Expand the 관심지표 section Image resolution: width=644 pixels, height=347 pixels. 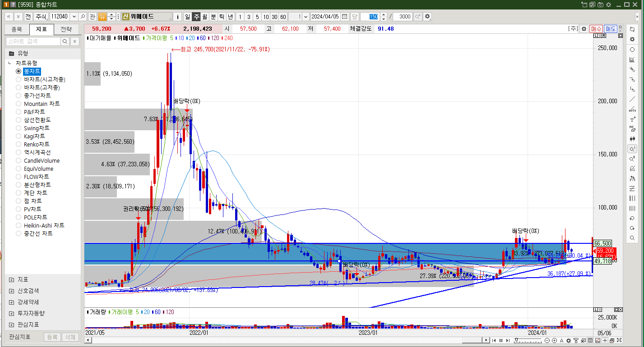[x=11, y=324]
